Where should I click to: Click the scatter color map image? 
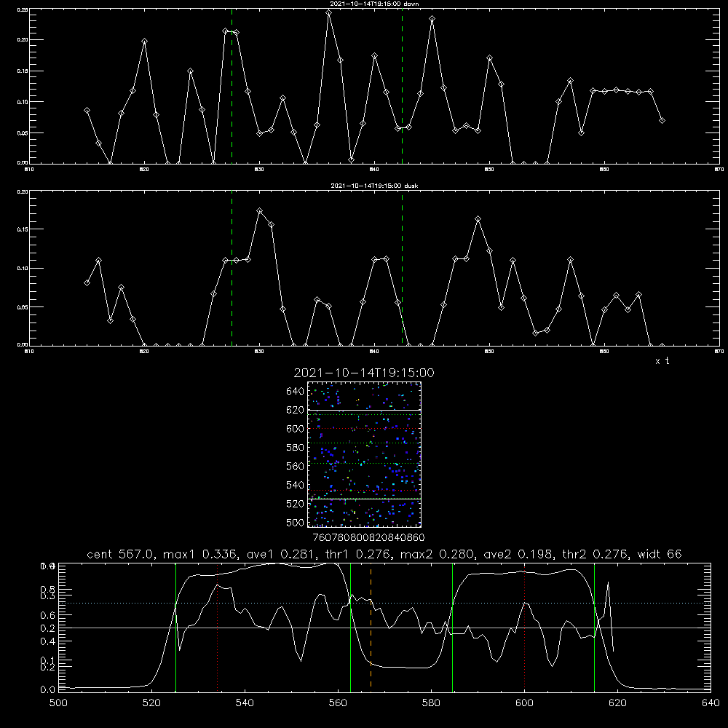pyautogui.click(x=364, y=454)
